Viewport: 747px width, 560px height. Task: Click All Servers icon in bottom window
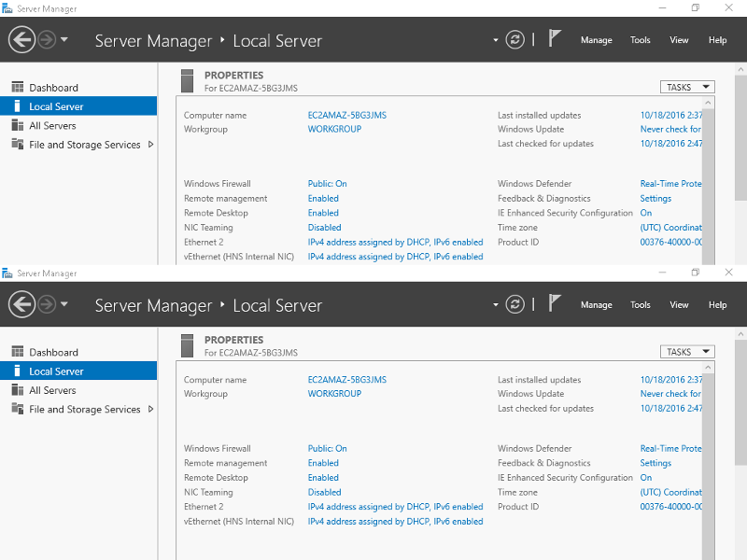point(18,390)
